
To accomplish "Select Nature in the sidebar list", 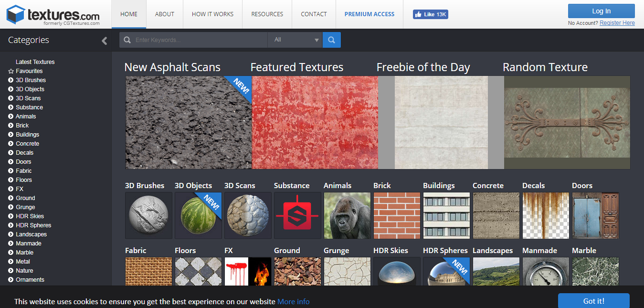I will tap(24, 271).
